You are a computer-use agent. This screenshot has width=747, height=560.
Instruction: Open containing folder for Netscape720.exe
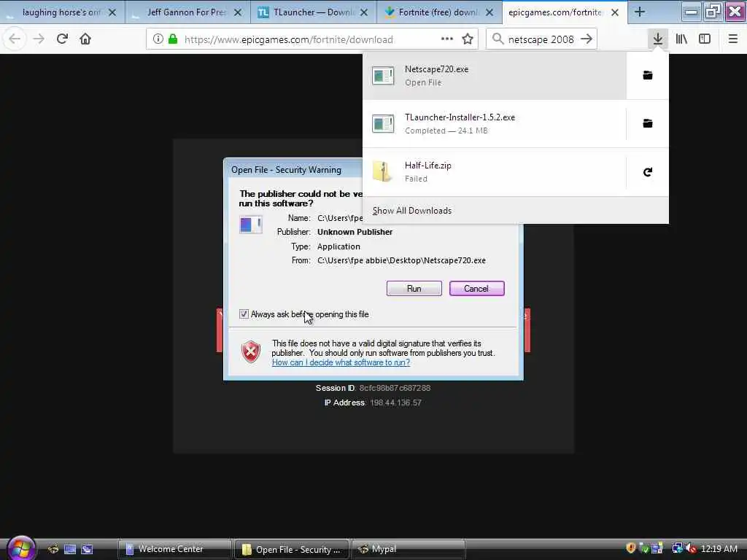tap(648, 75)
